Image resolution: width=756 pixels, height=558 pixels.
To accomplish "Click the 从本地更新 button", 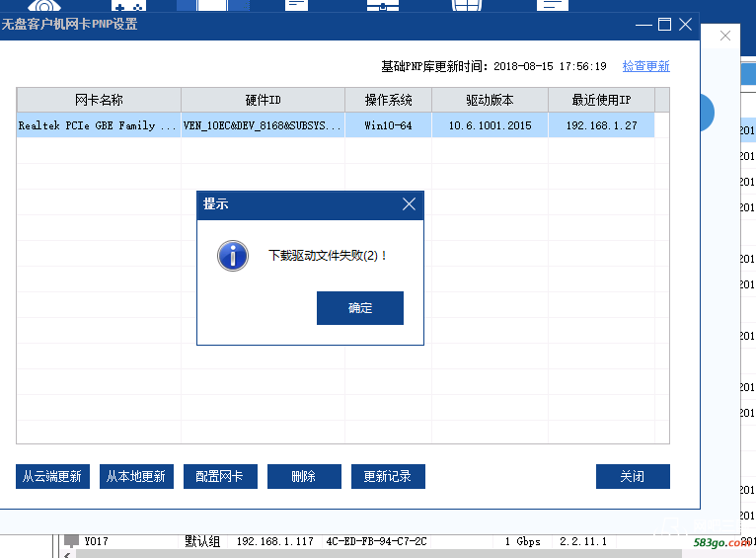I will pyautogui.click(x=136, y=476).
